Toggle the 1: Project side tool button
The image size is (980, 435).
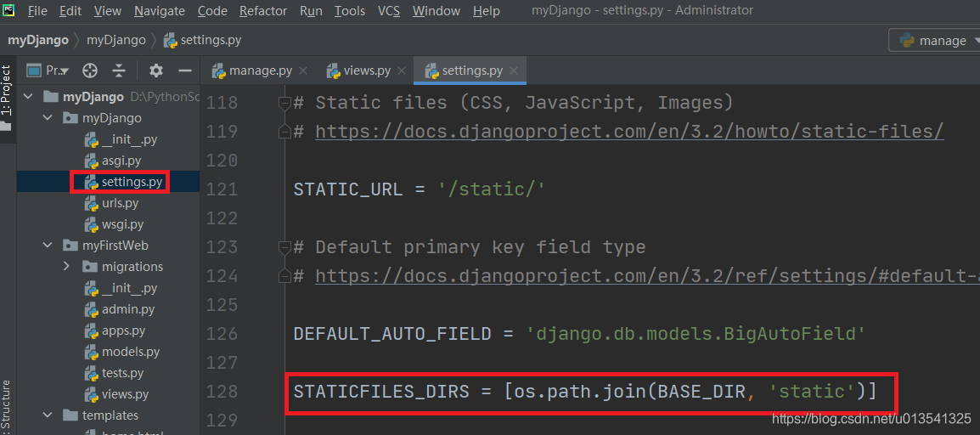(7, 98)
